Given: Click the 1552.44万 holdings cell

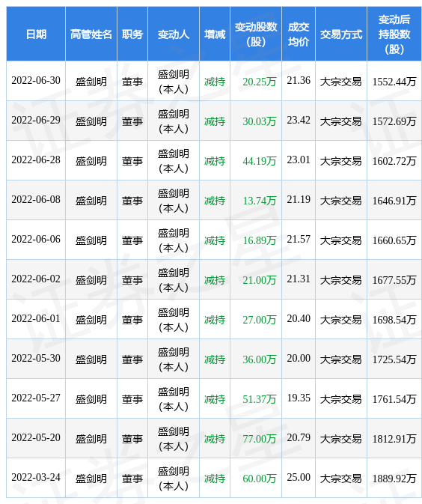Looking at the screenshot, I should click(x=394, y=82).
